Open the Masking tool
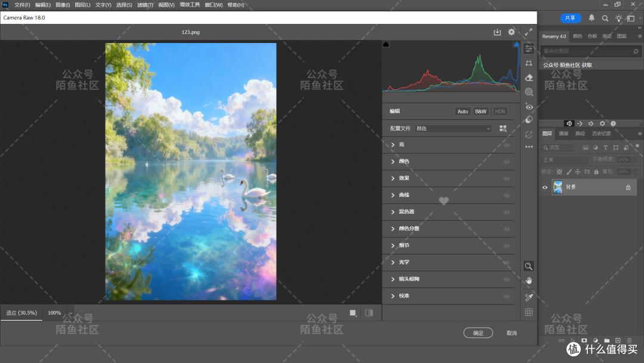 pyautogui.click(x=529, y=92)
